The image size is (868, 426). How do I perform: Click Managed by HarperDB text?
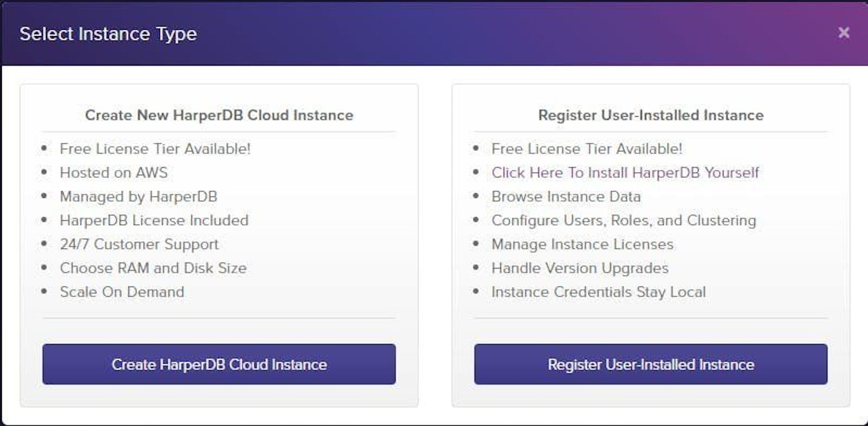click(x=138, y=197)
